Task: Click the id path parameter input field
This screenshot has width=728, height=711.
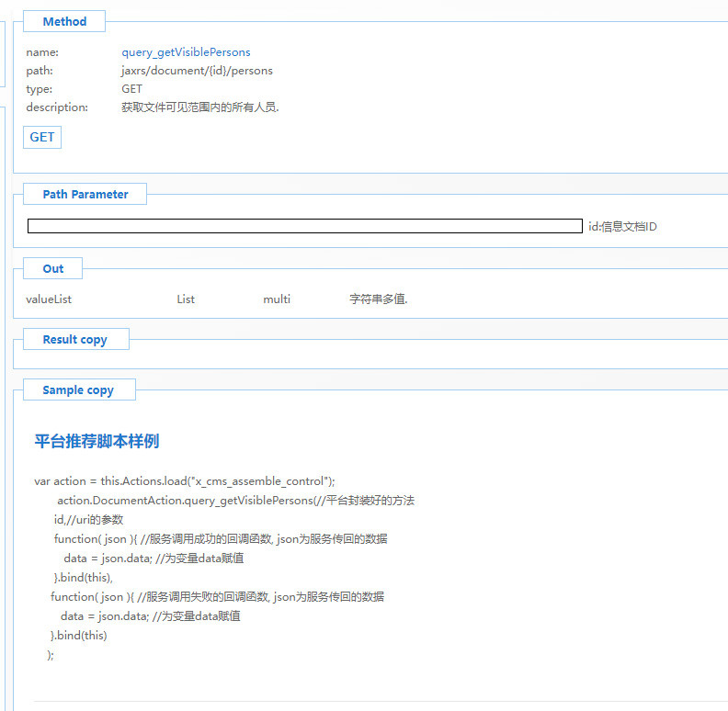Action: coord(304,226)
